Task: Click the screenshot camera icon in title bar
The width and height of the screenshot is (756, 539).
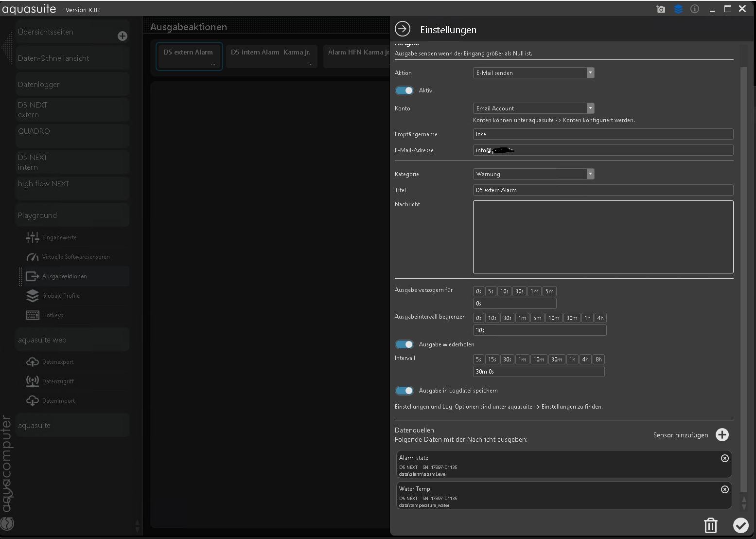Action: [x=661, y=9]
